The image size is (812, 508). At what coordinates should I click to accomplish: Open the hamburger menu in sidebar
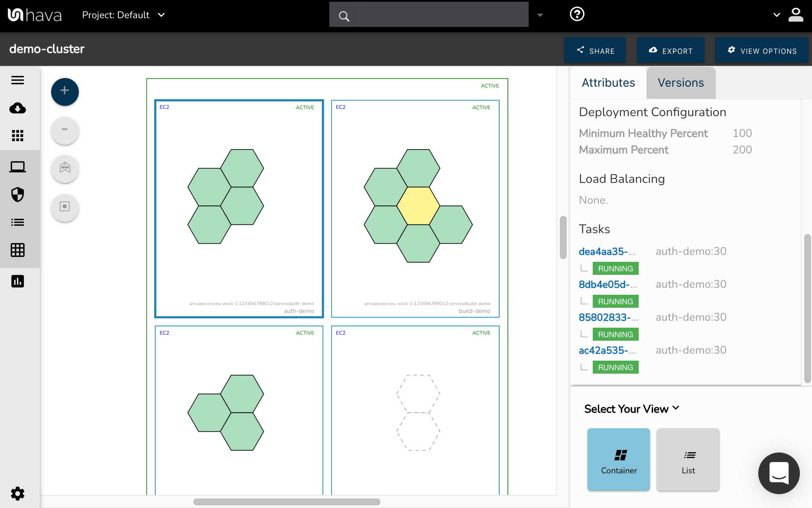pyautogui.click(x=17, y=80)
